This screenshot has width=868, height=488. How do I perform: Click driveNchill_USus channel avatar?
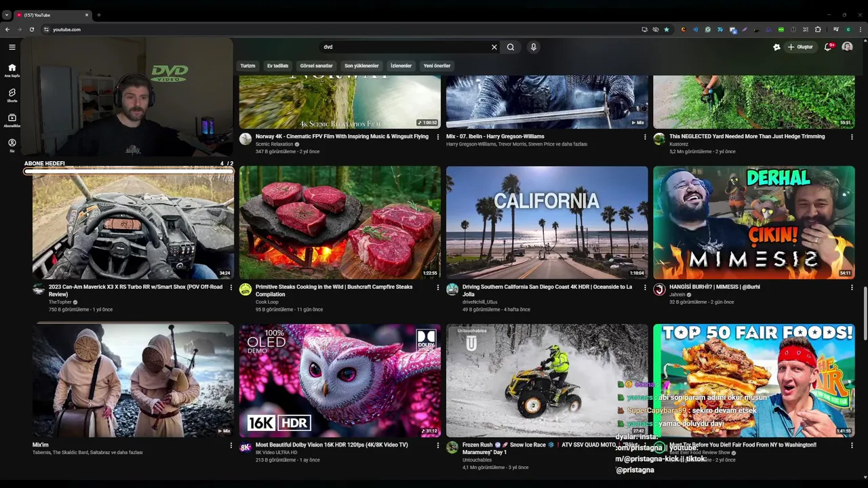[452, 289]
